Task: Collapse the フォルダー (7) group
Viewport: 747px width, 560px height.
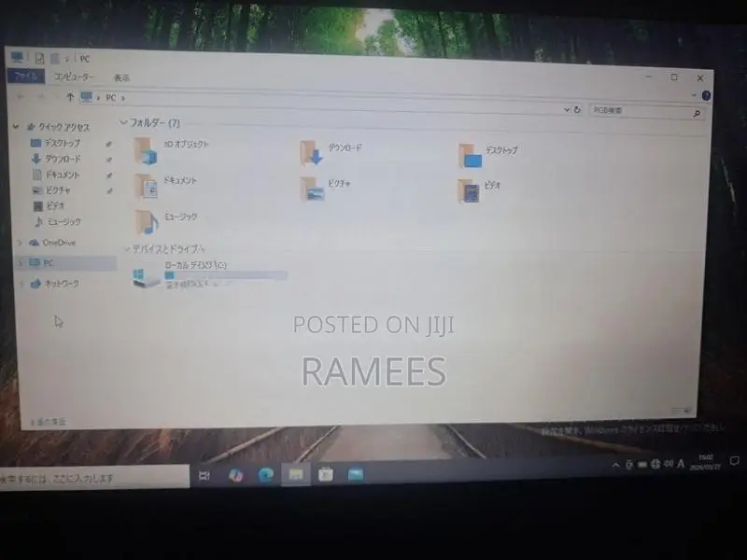Action: [124, 123]
